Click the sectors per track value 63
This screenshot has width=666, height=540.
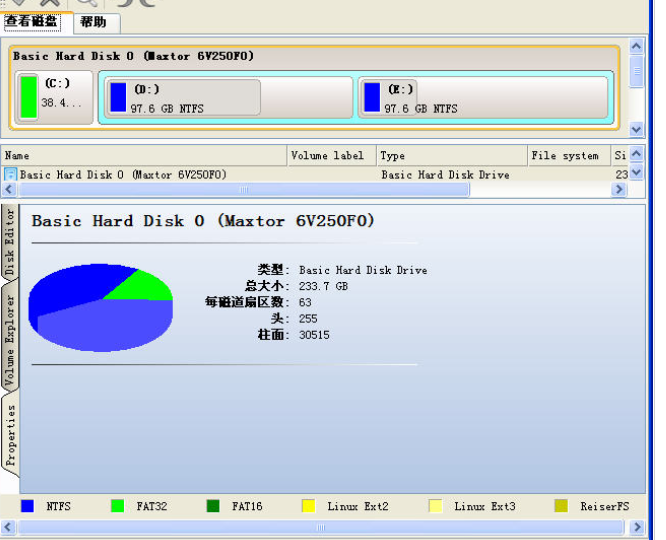pyautogui.click(x=305, y=303)
